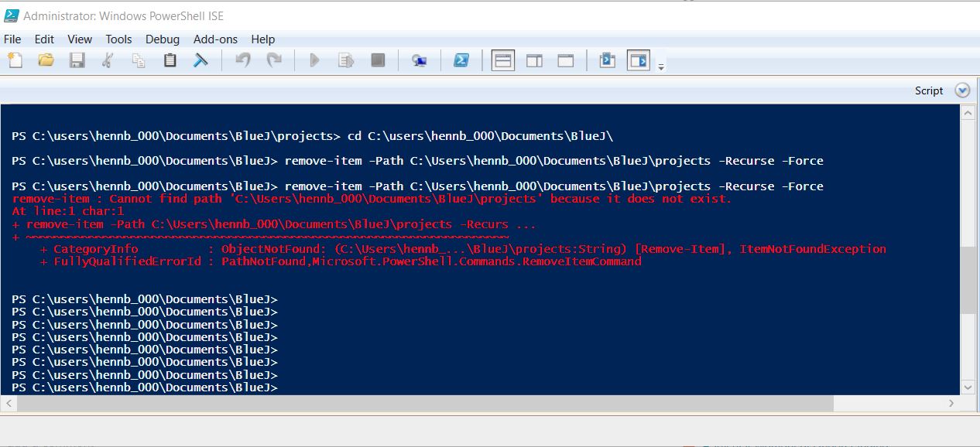Click the 'FullyQualifiedErrorId' error line
The height and width of the screenshot is (447, 980).
tap(341, 261)
